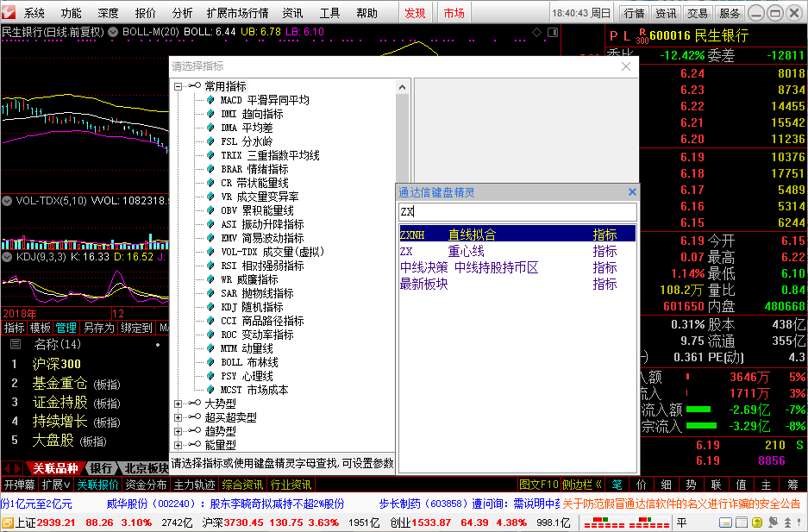Screen dimensions: 808x532
Task: Click the yellow upload circle status icon
Action: pyautogui.click(x=757, y=523)
